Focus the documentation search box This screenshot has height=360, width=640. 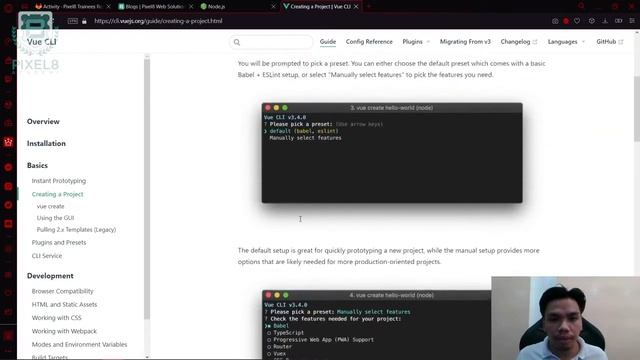(271, 42)
